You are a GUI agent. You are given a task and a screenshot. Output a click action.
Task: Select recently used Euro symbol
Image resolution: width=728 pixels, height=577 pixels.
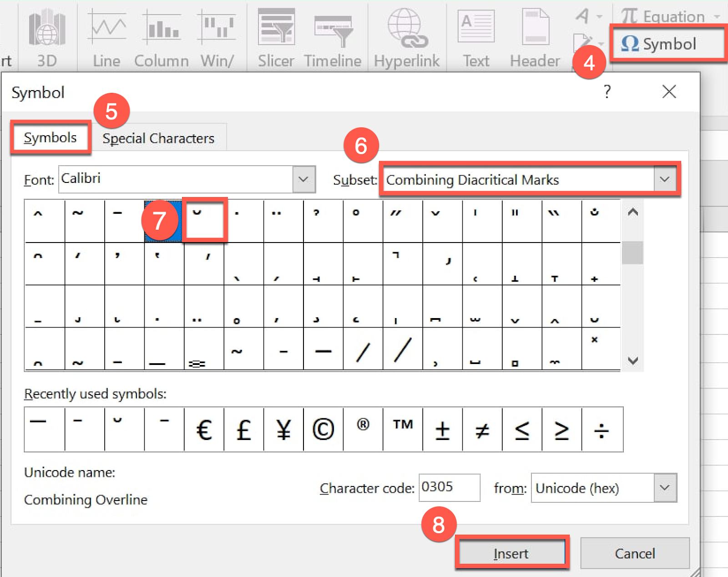[x=204, y=430]
